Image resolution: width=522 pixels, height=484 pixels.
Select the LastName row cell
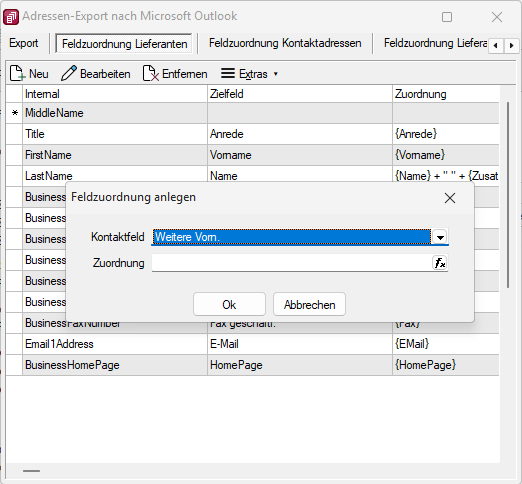[x=115, y=175]
